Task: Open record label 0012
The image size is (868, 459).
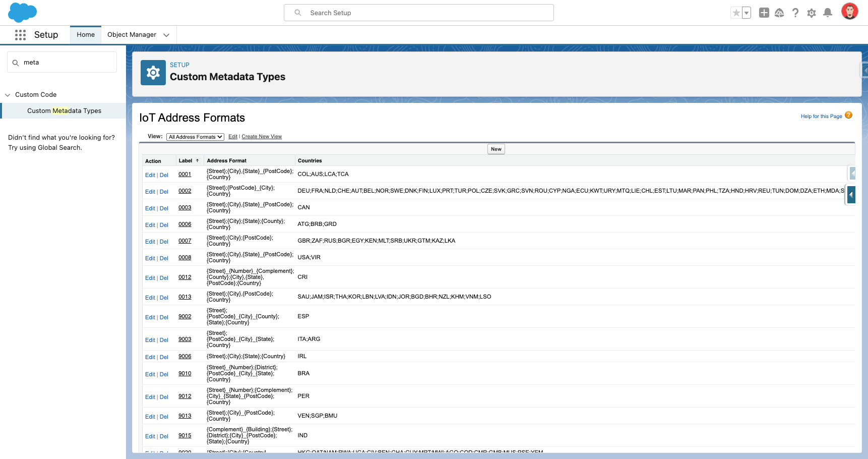Action: pyautogui.click(x=185, y=277)
